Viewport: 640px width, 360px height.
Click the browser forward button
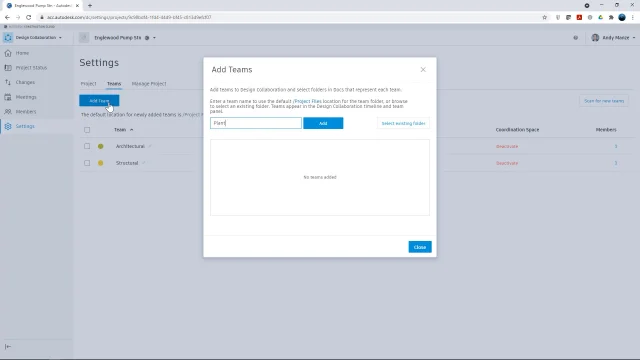18,18
